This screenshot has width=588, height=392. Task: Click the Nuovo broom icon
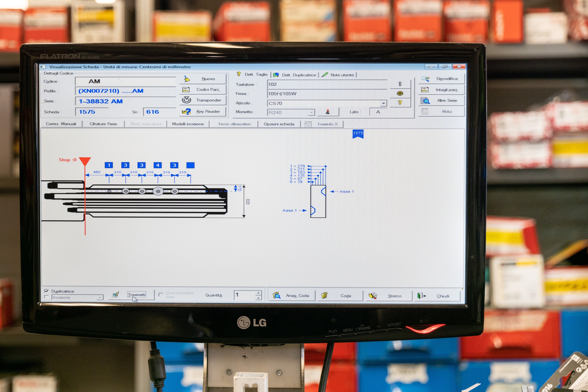click(x=187, y=79)
